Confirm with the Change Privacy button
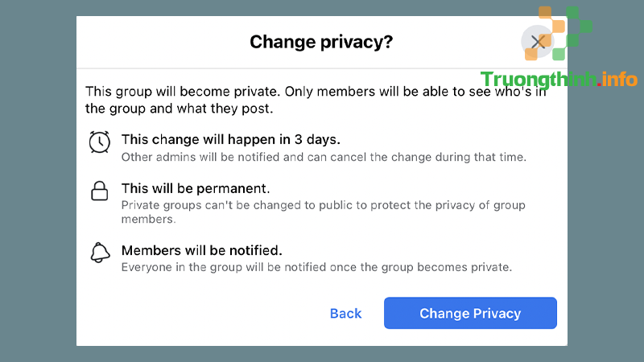Screen dimensions: 644x362 [470, 313]
